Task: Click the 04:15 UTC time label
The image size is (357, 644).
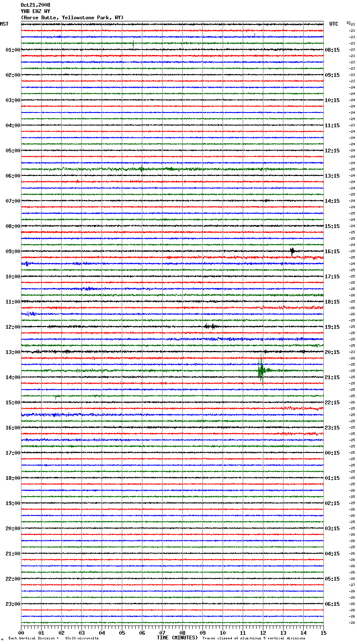Action: point(332,554)
